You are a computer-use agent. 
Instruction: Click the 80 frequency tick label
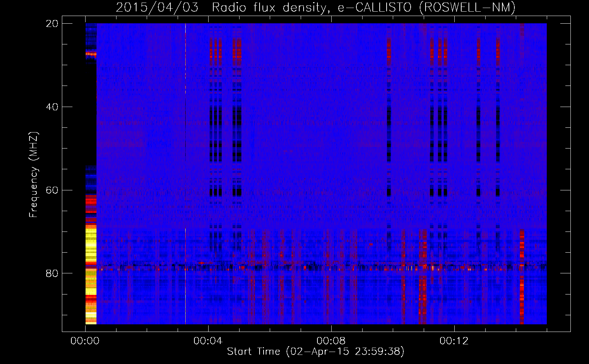(52, 273)
